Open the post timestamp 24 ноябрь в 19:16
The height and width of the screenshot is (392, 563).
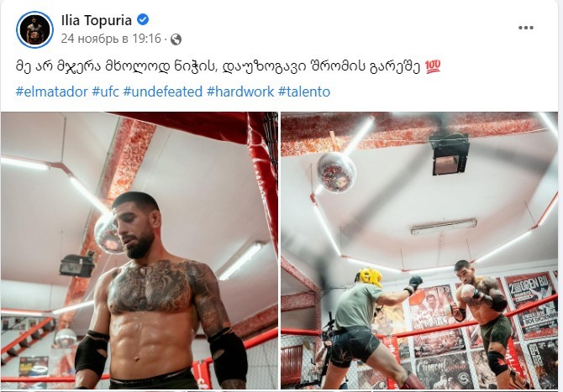[111, 39]
